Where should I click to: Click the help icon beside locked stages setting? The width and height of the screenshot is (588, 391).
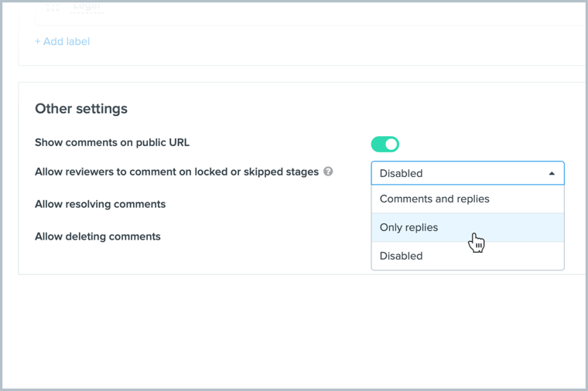[x=328, y=172]
